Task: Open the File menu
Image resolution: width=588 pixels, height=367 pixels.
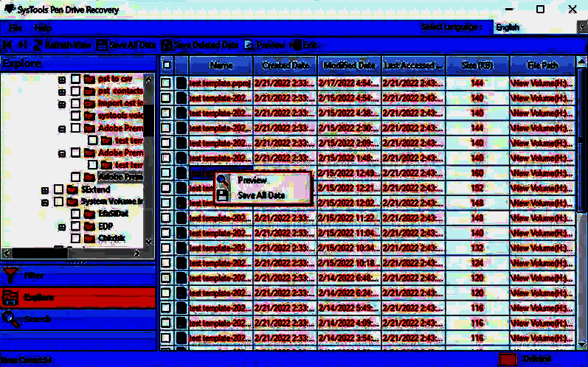Action: pyautogui.click(x=15, y=27)
